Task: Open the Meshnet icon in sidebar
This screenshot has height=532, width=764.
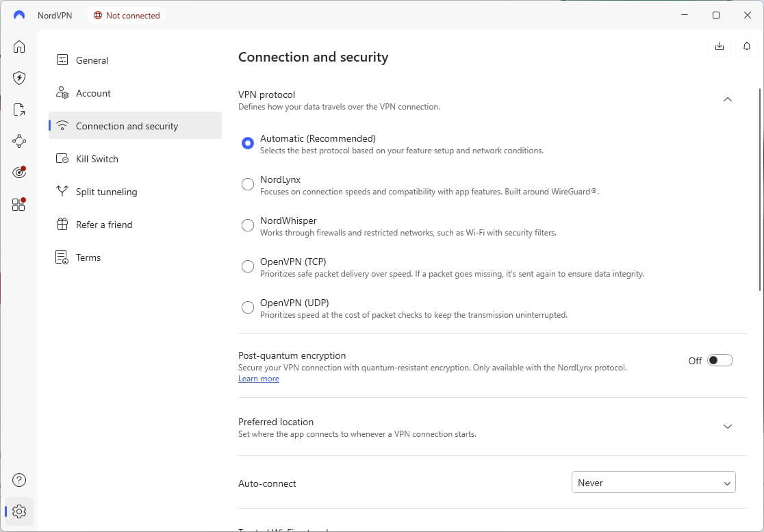Action: (19, 141)
